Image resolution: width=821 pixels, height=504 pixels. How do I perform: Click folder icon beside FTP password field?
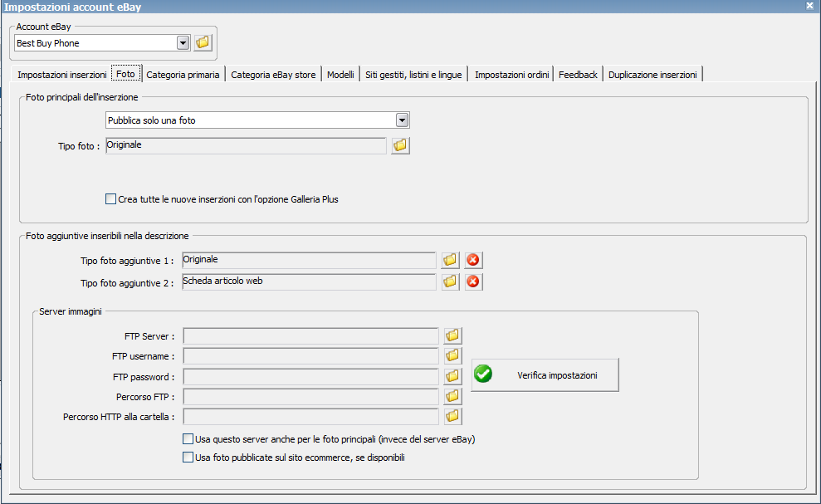point(452,376)
